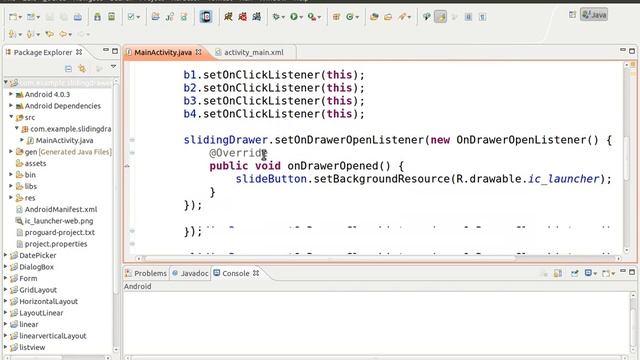Image resolution: width=640 pixels, height=360 pixels.
Task: Click Collapse All in Package Explorer
Action: pyautogui.click(x=68, y=69)
